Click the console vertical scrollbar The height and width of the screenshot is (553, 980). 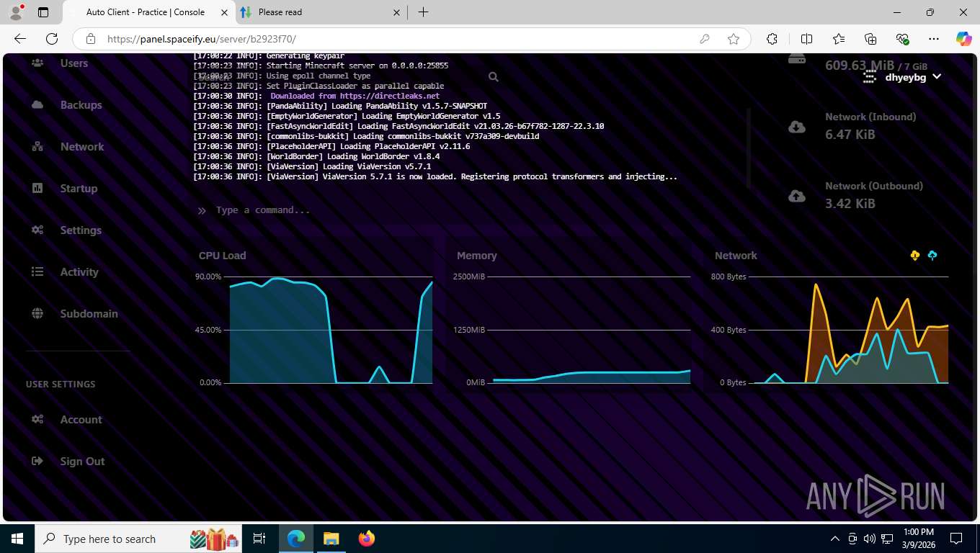tap(748, 148)
